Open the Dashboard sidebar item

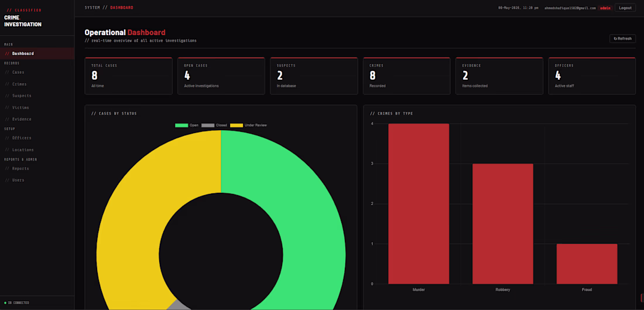[x=37, y=53]
